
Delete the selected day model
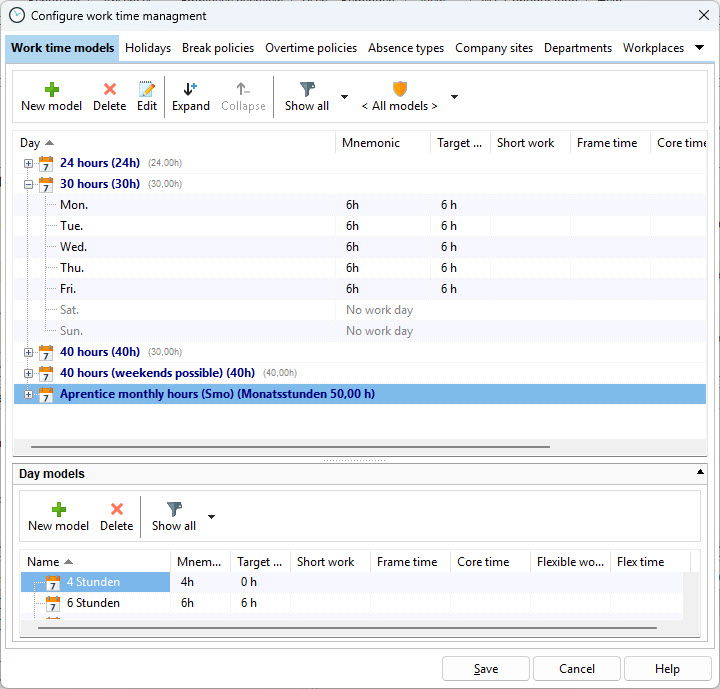click(116, 516)
